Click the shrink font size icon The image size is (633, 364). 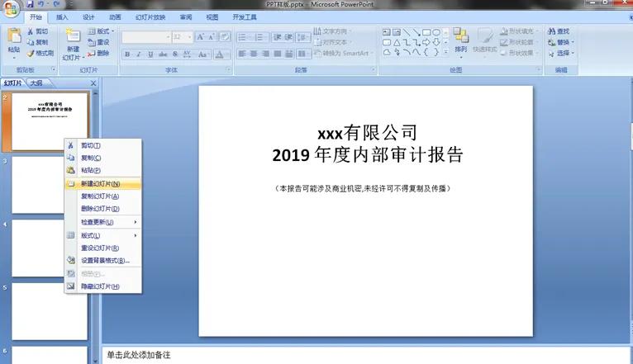coord(211,37)
